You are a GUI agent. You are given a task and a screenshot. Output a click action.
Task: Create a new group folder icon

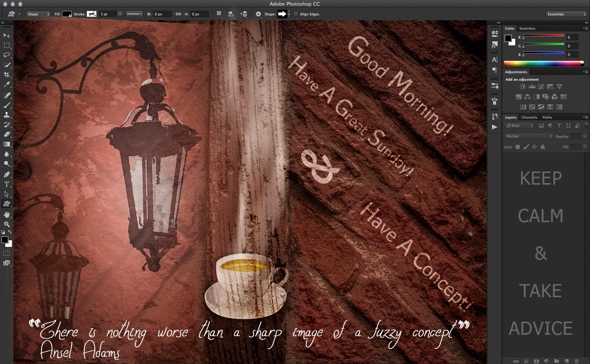557,361
